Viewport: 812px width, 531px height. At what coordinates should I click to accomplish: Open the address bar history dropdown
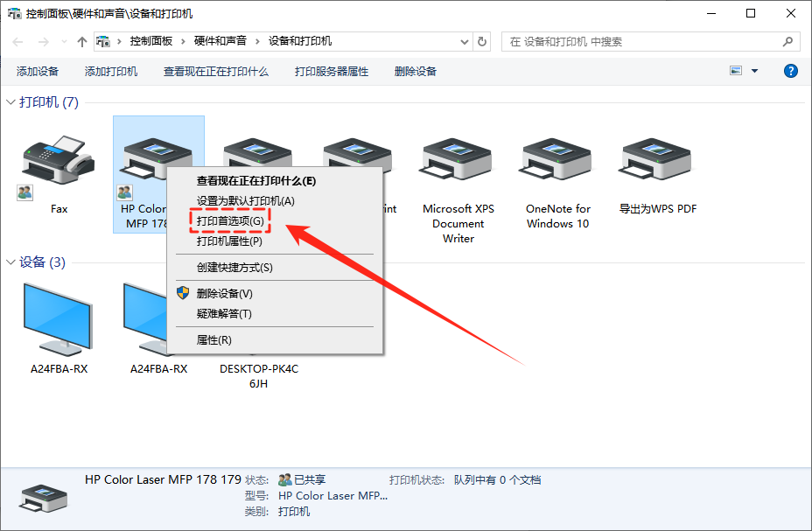pos(465,42)
